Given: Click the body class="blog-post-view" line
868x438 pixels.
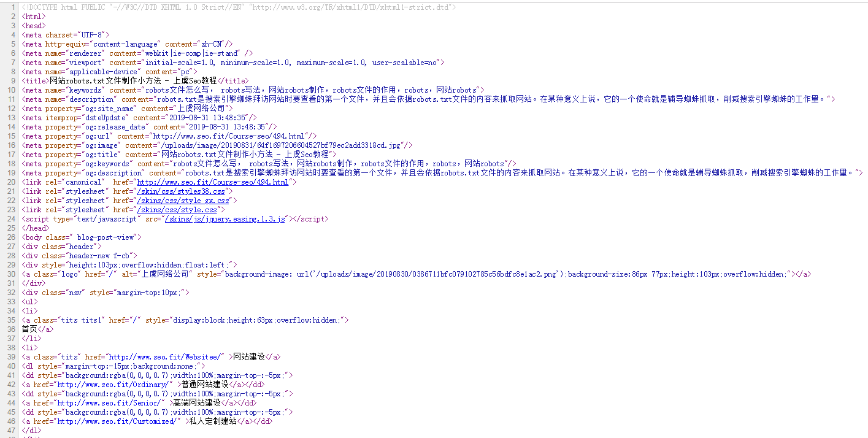Looking at the screenshot, I should tap(82, 237).
